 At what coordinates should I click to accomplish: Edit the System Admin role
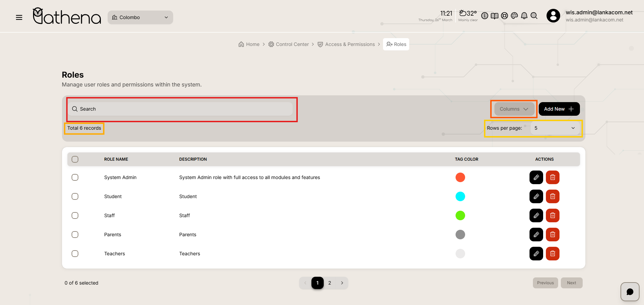pos(536,177)
